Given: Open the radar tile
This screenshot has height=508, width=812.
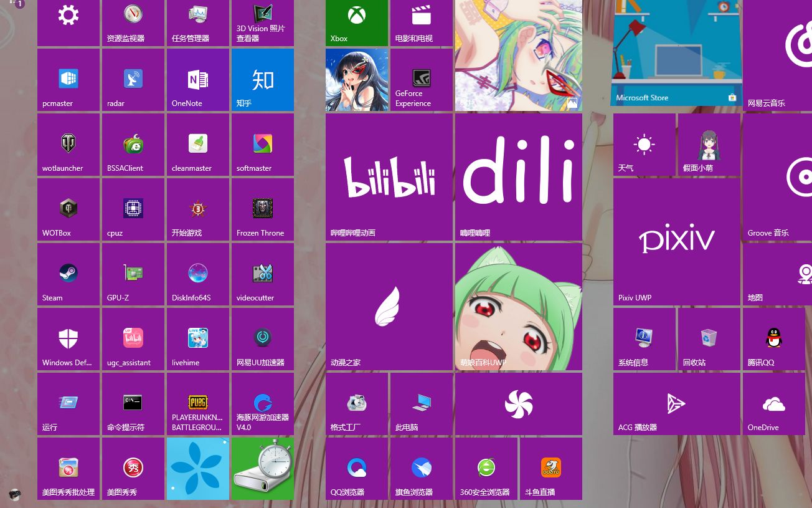Looking at the screenshot, I should [x=133, y=80].
